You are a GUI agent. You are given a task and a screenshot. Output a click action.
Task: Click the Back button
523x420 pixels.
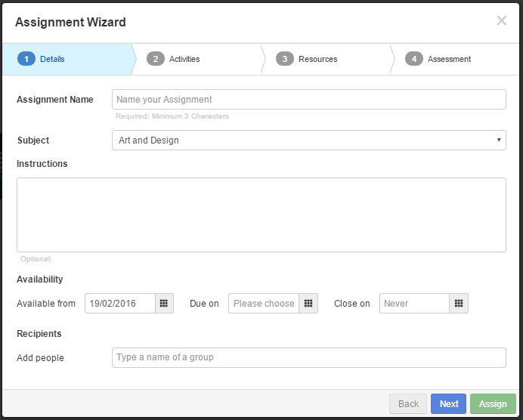408,403
